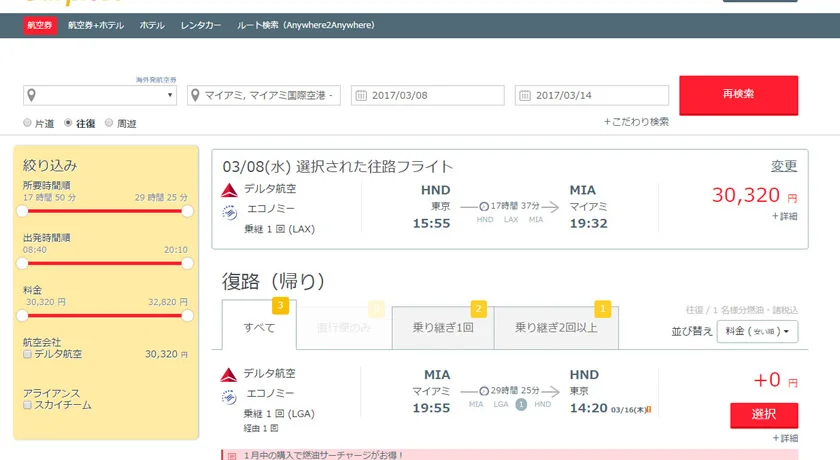The height and width of the screenshot is (460, 840).
Task: Click the 料金 slider right handle
Action: [188, 315]
